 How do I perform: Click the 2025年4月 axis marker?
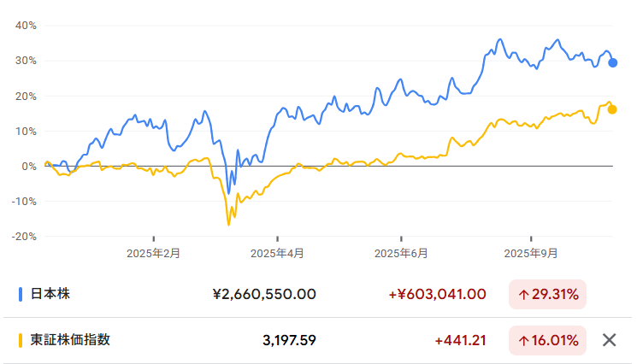pos(278,253)
